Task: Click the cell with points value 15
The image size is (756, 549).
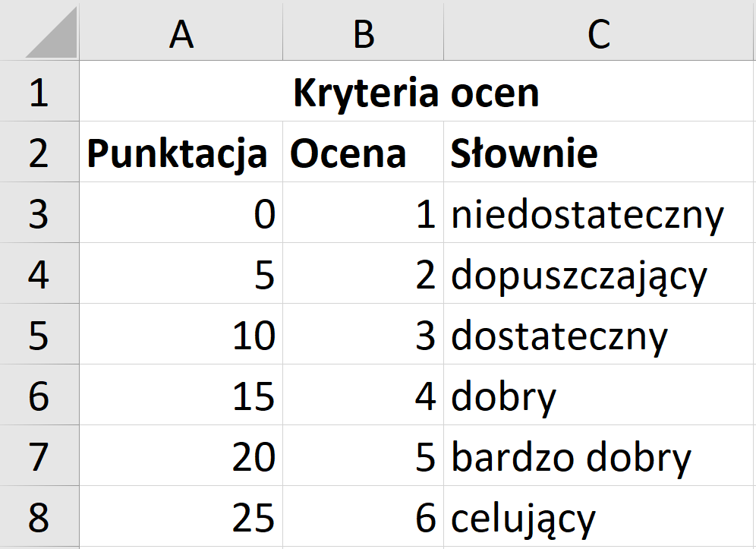Action: click(x=181, y=395)
